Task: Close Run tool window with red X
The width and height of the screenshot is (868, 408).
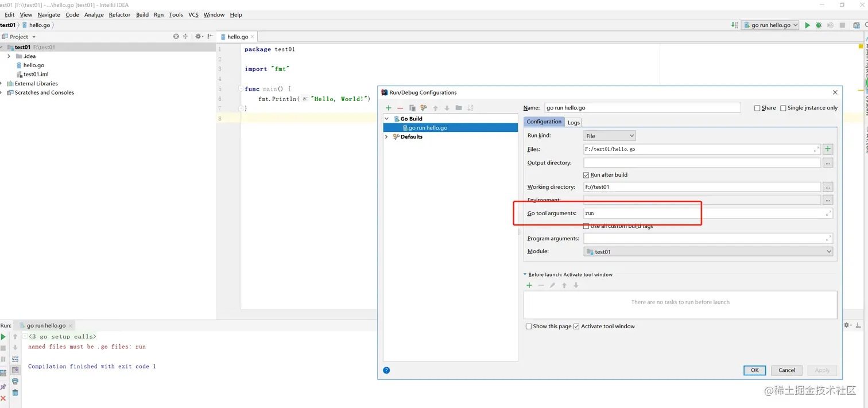Action: (x=3, y=398)
